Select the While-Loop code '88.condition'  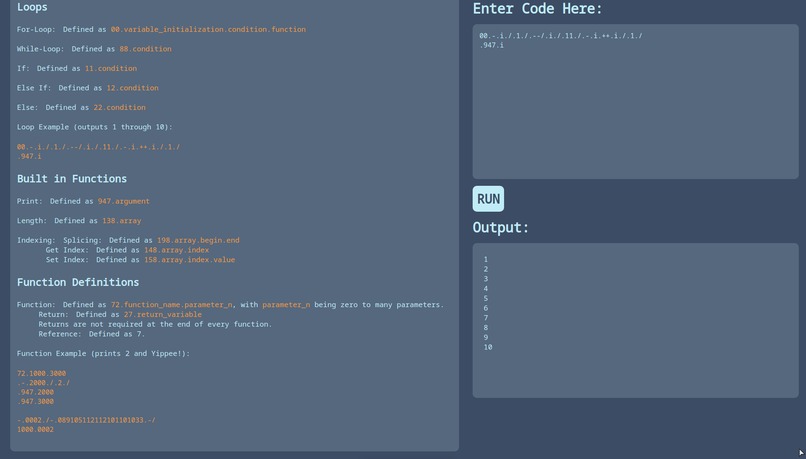(x=145, y=49)
